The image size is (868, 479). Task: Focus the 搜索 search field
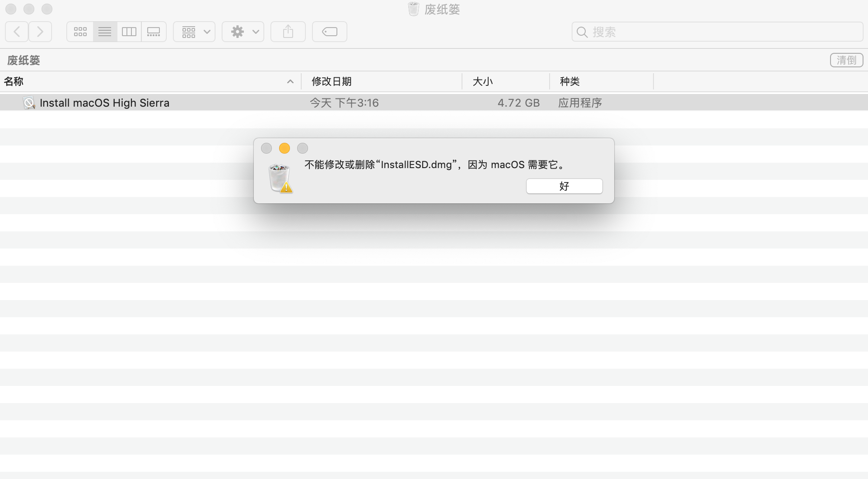(717, 32)
